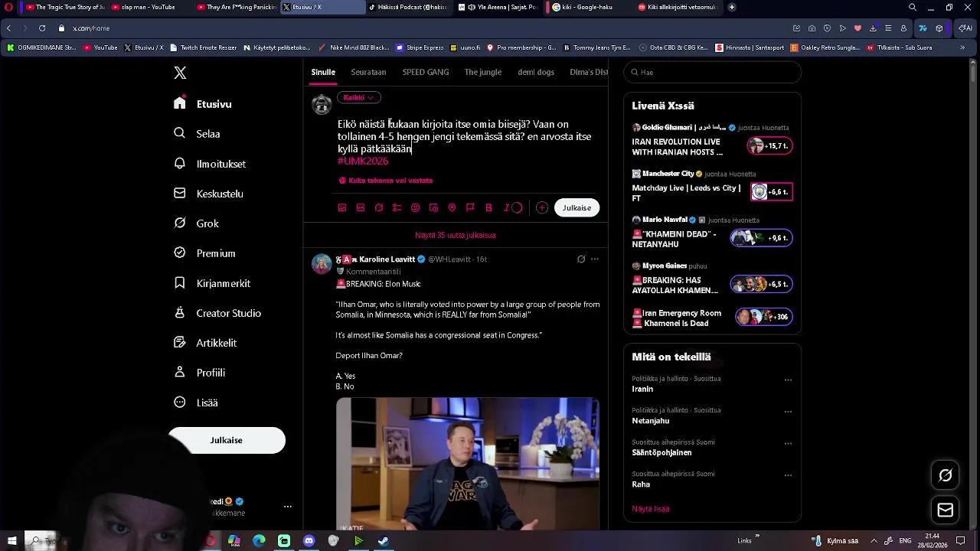Open options for Sääntöpohjainen trend
The image size is (980, 551).
tap(788, 444)
